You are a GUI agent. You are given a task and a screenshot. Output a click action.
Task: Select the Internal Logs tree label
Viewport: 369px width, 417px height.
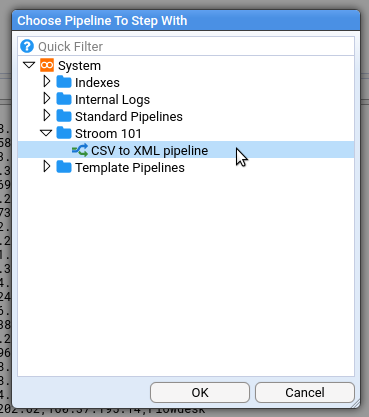112,100
